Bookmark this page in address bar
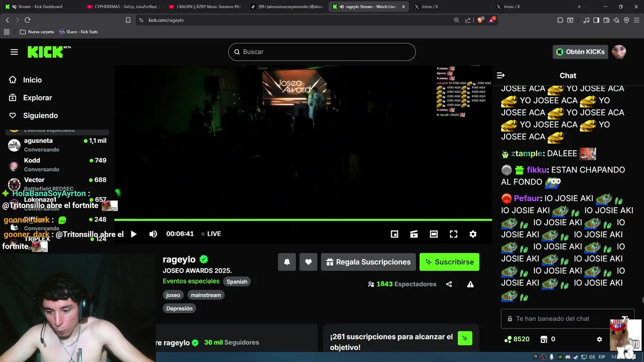Viewport: 644px width, 362px height. 128,20
